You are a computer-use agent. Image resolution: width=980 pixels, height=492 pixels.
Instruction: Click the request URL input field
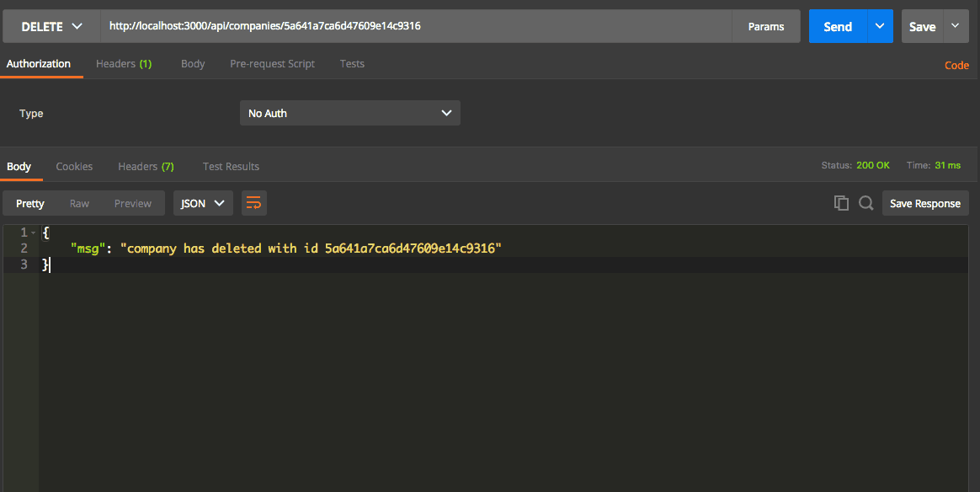click(x=416, y=26)
